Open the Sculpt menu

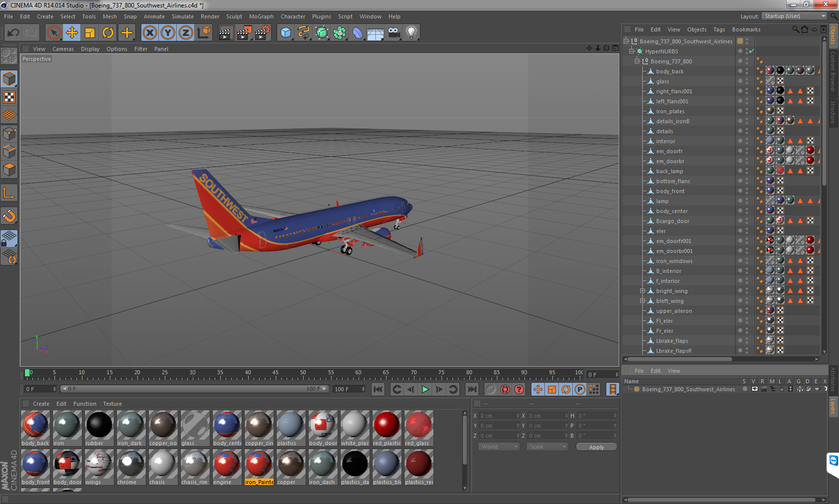pyautogui.click(x=234, y=16)
